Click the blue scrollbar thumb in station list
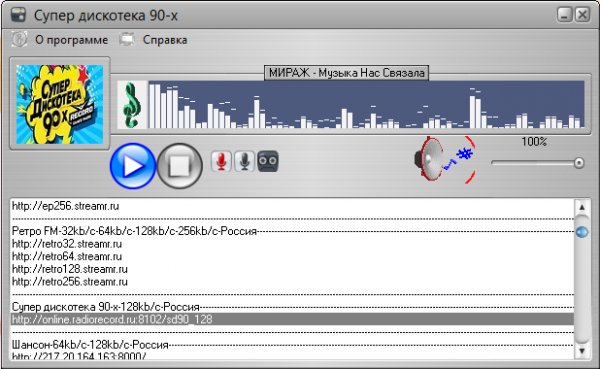 pos(582,232)
